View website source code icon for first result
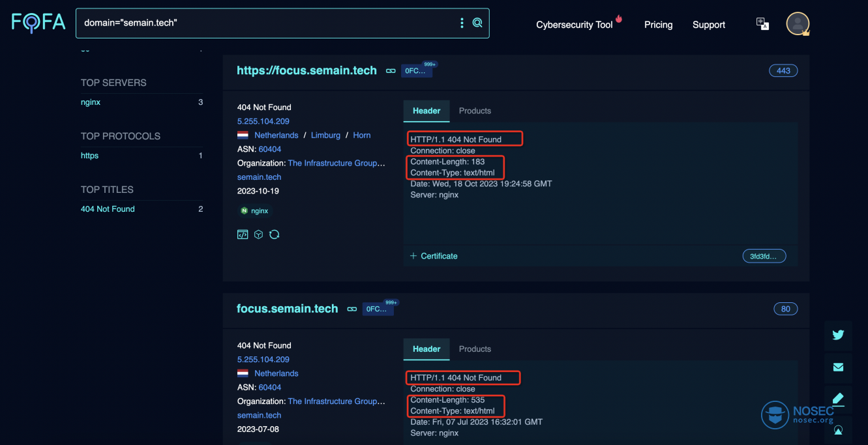This screenshot has height=445, width=868. [243, 235]
